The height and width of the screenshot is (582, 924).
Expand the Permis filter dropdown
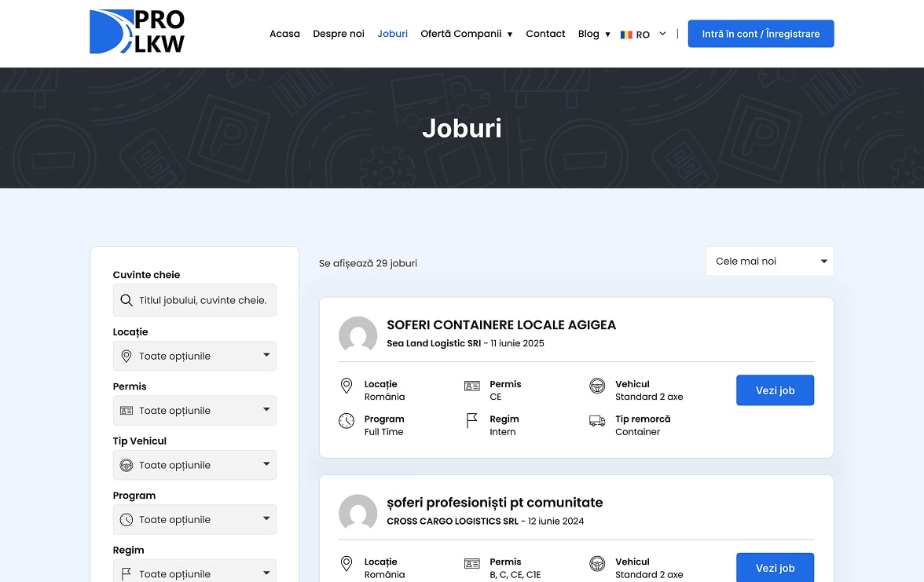click(194, 410)
